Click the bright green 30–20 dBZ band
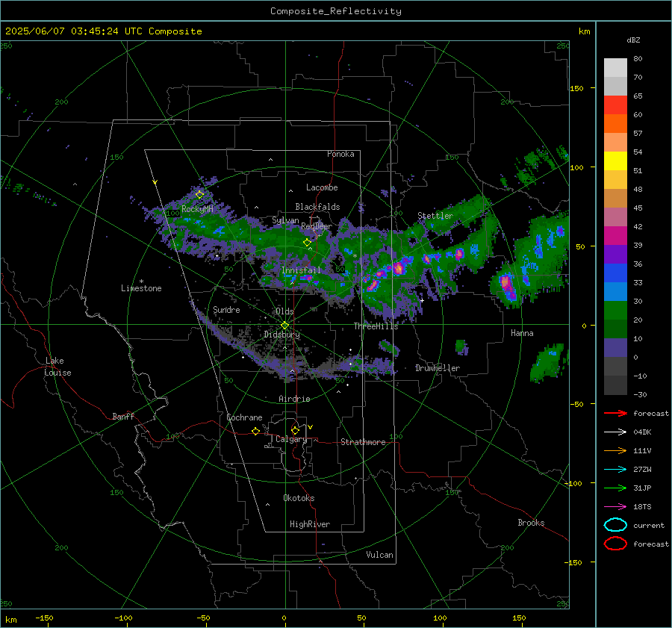 pos(615,311)
